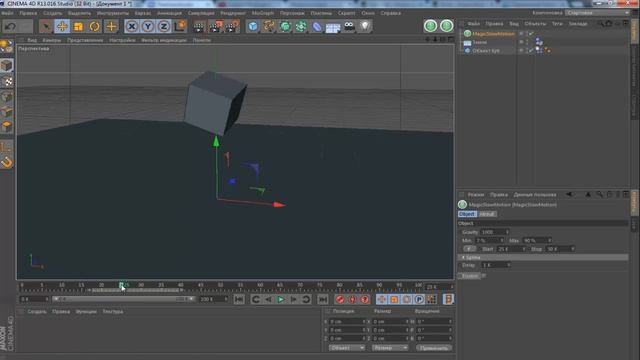Click the Gravity field stepper arrows
This screenshot has height=360, width=640.
point(507,232)
